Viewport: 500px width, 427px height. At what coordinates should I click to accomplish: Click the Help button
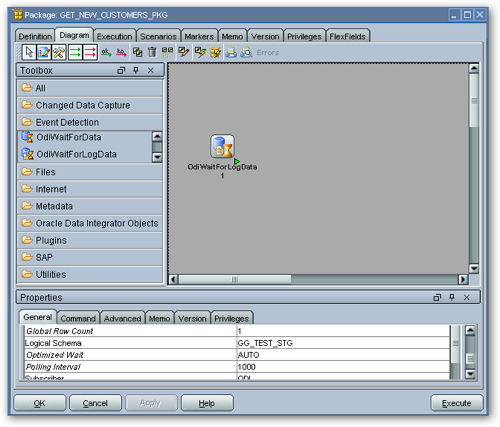[207, 403]
